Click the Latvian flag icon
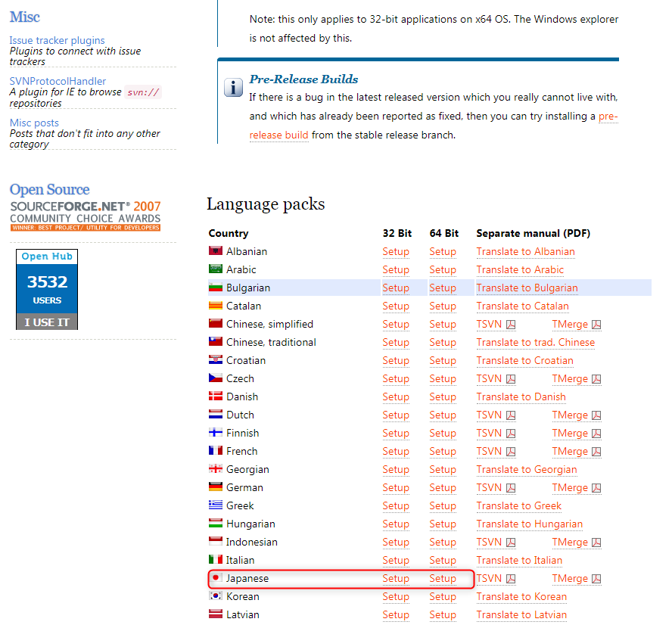The height and width of the screenshot is (625, 672). (215, 614)
